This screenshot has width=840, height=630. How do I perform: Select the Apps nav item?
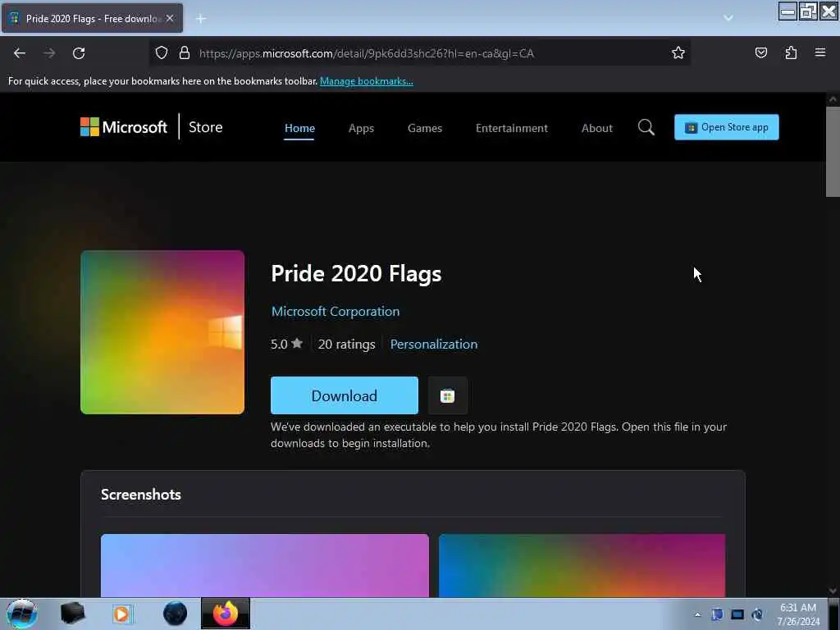361,128
